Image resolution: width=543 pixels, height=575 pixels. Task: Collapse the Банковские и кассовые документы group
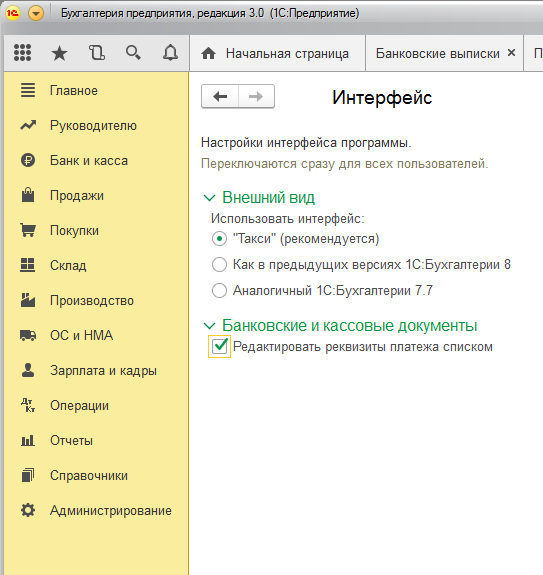coord(209,326)
